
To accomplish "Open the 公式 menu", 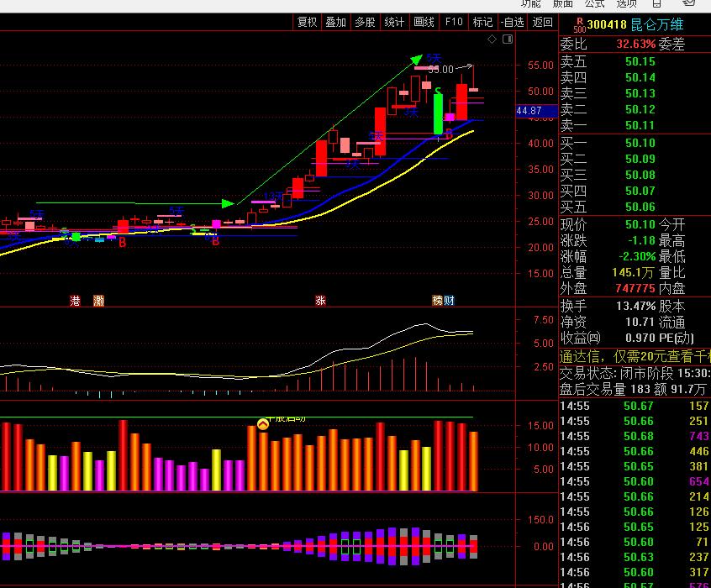I will [x=594, y=3].
